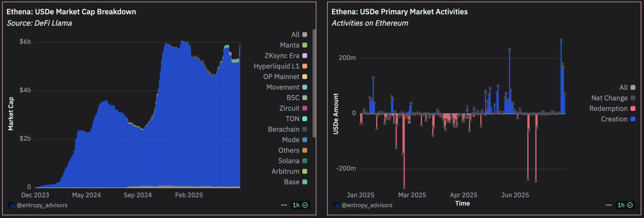Viewport: 644px width, 218px height.
Task: Open the USDe Market Cap Breakdown title
Action: [71, 12]
